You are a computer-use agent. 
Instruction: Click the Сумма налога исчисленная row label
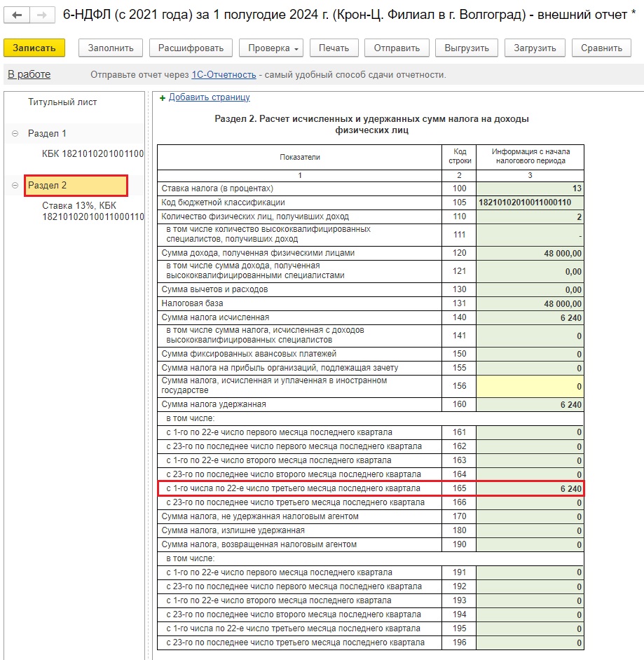coord(215,317)
